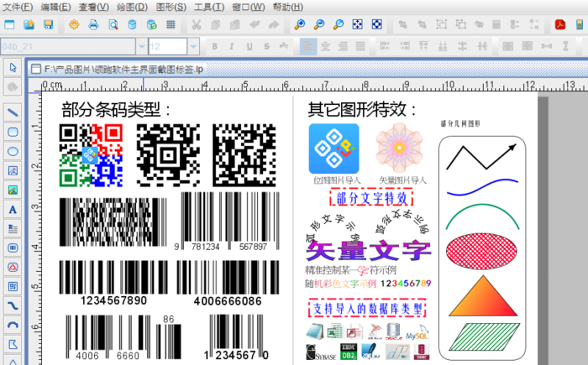
Task: Create a new label document
Action: tap(10, 25)
